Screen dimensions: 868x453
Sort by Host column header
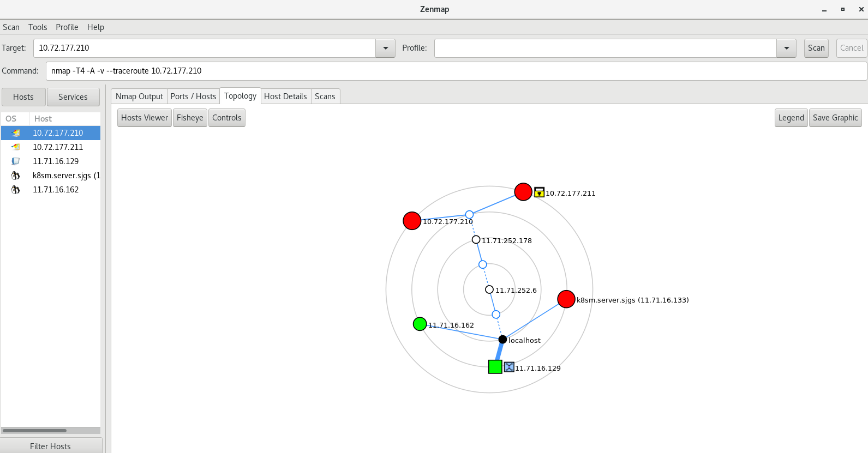pos(65,119)
